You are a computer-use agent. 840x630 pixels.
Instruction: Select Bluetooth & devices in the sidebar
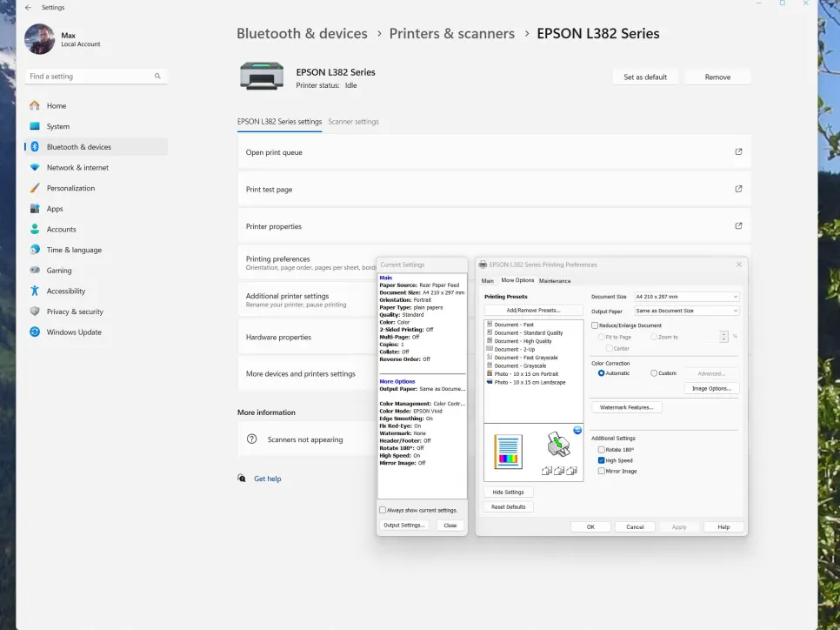[97, 147]
